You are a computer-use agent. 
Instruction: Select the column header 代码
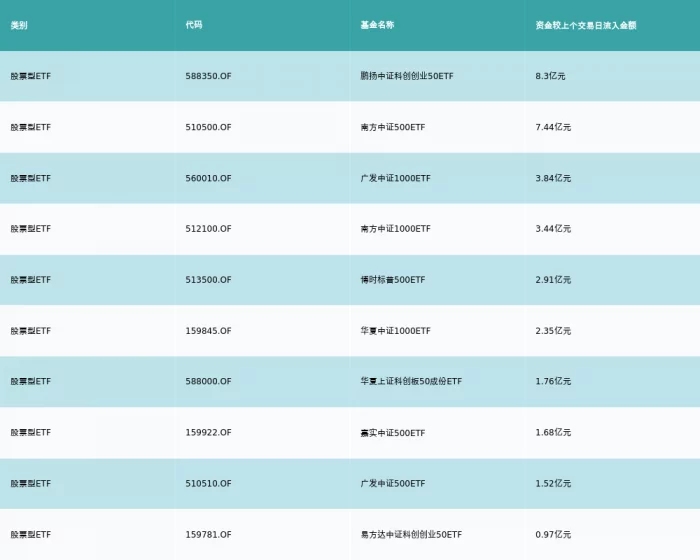(x=194, y=25)
